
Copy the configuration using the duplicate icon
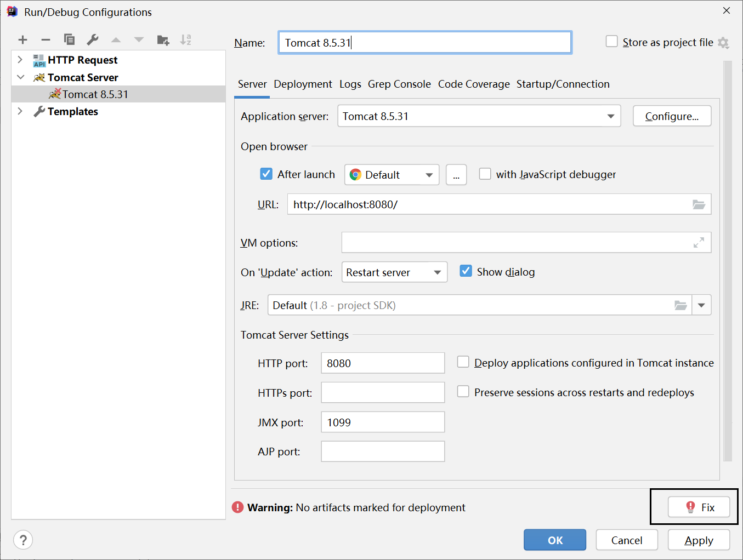pyautogui.click(x=69, y=39)
